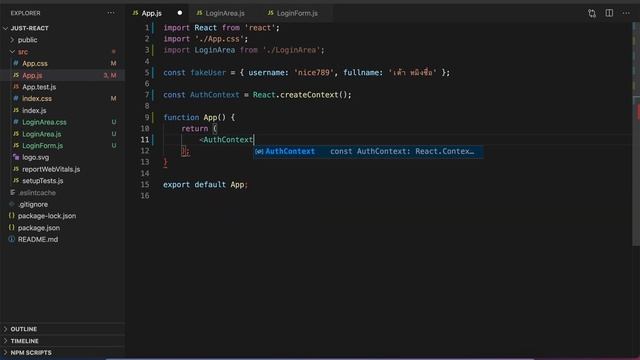Open editor more actions ellipsis at top right
This screenshot has width=640, height=360.
point(626,13)
